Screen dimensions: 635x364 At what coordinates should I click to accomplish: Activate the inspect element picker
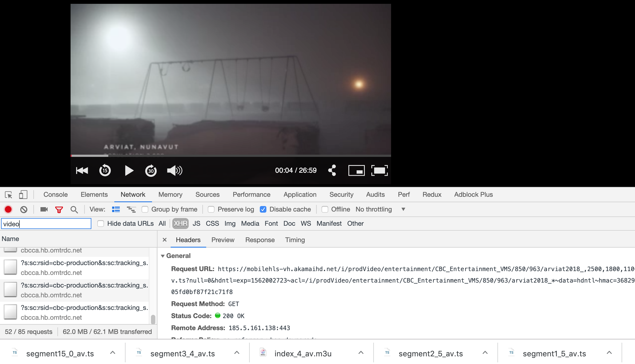[8, 195]
